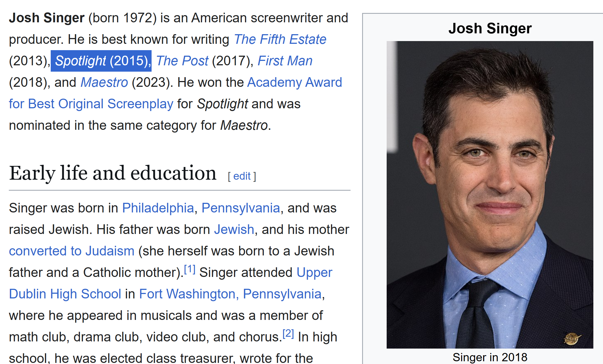Open the Pennsylvania link
This screenshot has height=364, width=603.
pos(241,208)
